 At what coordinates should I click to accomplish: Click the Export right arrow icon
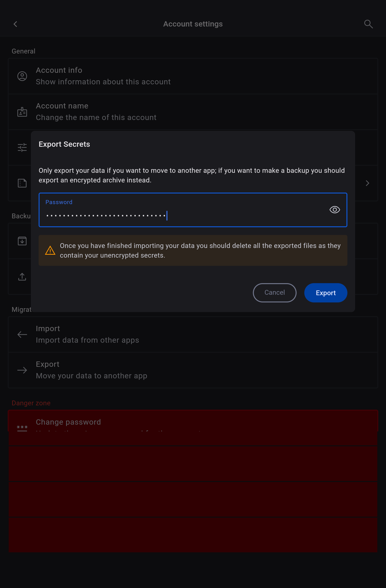click(22, 370)
